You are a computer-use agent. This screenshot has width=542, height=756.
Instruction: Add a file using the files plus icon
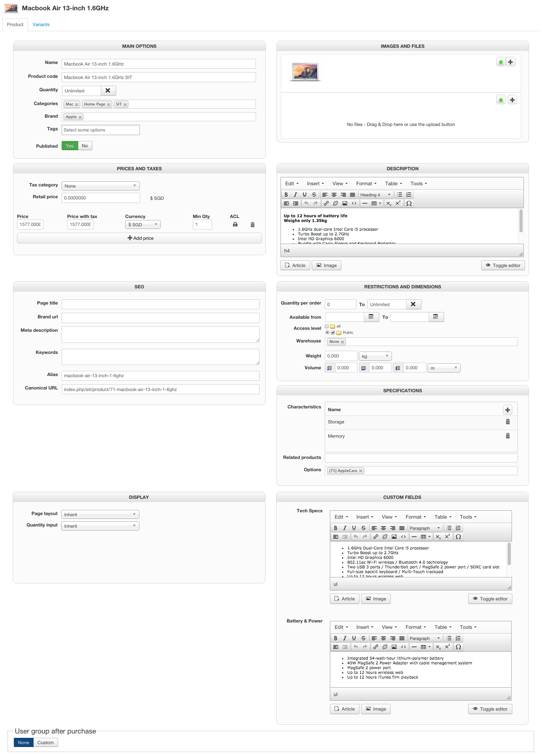[512, 100]
